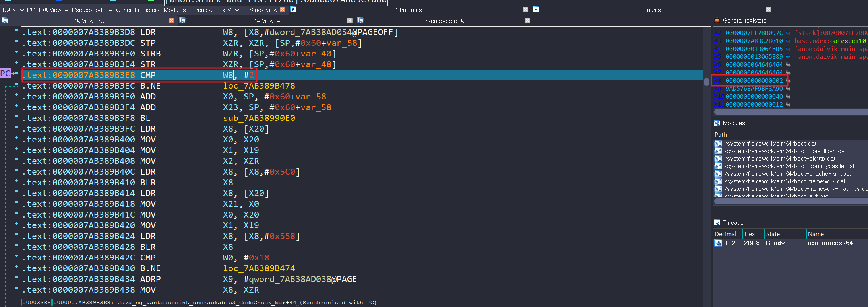
Task: Sort threads by the Decimal column header
Action: pyautogui.click(x=725, y=234)
